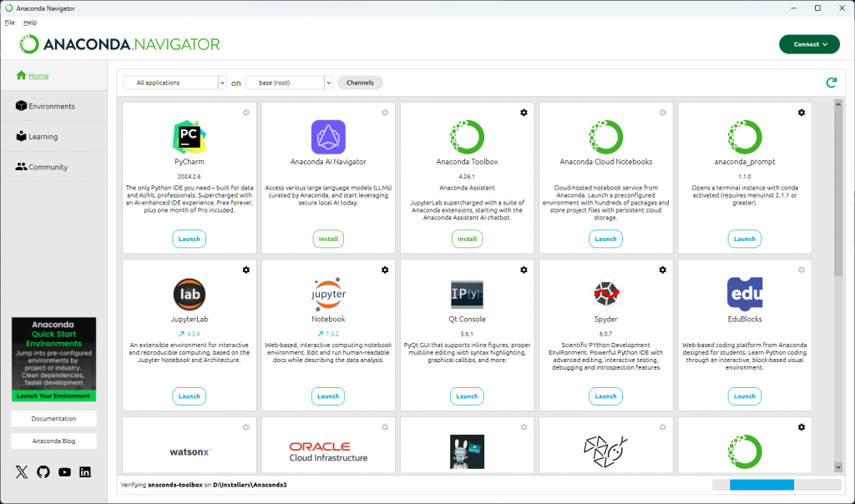The width and height of the screenshot is (855, 504).
Task: Click the Channels button
Action: pos(360,83)
